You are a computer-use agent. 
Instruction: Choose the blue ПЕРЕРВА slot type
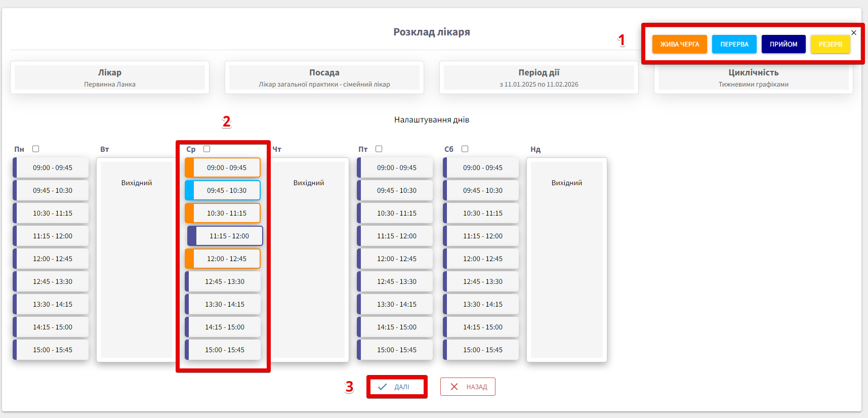pyautogui.click(x=734, y=45)
